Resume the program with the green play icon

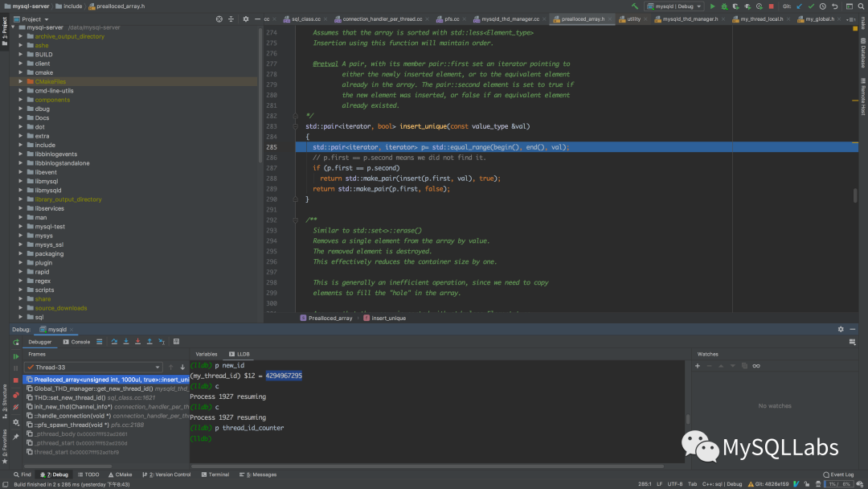(16, 355)
